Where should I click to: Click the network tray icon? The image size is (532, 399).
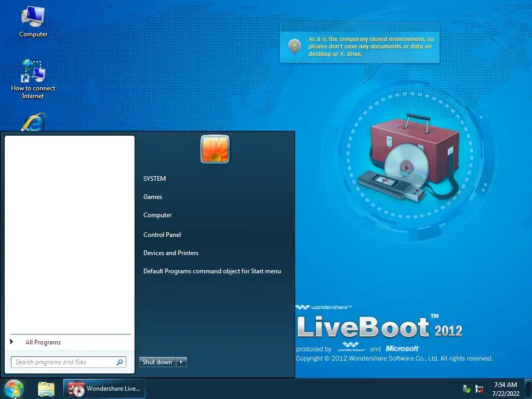point(479,389)
